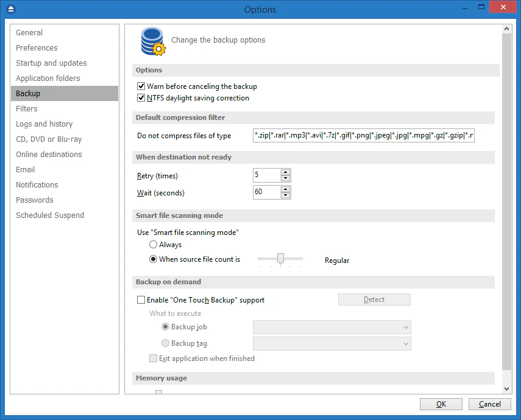The width and height of the screenshot is (521, 420).
Task: Open the Scheduled Suspend settings
Action: (49, 215)
